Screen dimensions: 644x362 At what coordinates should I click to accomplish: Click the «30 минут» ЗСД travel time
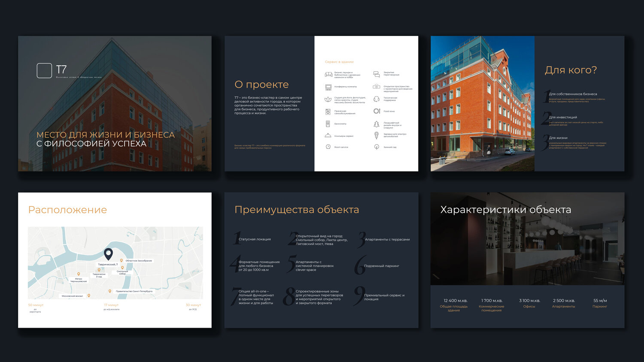click(193, 305)
